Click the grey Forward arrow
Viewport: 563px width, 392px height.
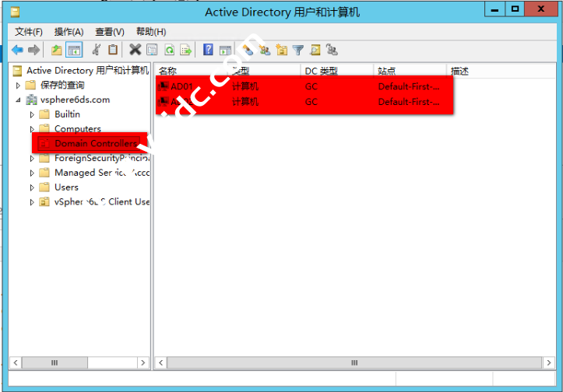tap(33, 50)
